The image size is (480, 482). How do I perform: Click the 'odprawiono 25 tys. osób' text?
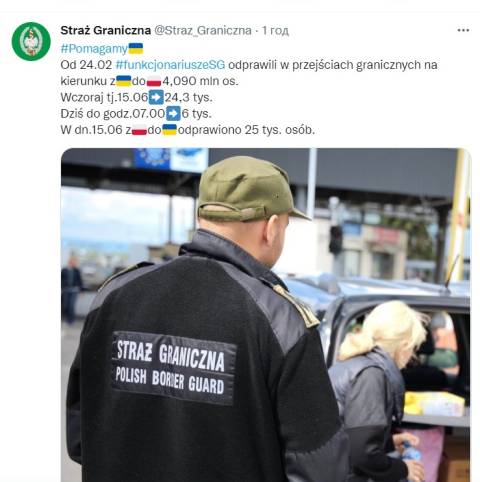click(x=246, y=130)
